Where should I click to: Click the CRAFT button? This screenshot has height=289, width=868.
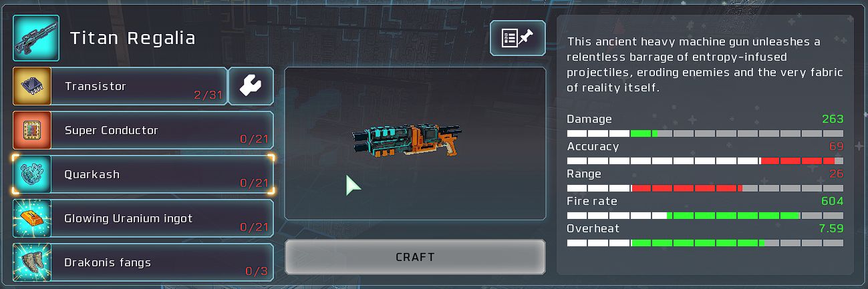point(415,257)
